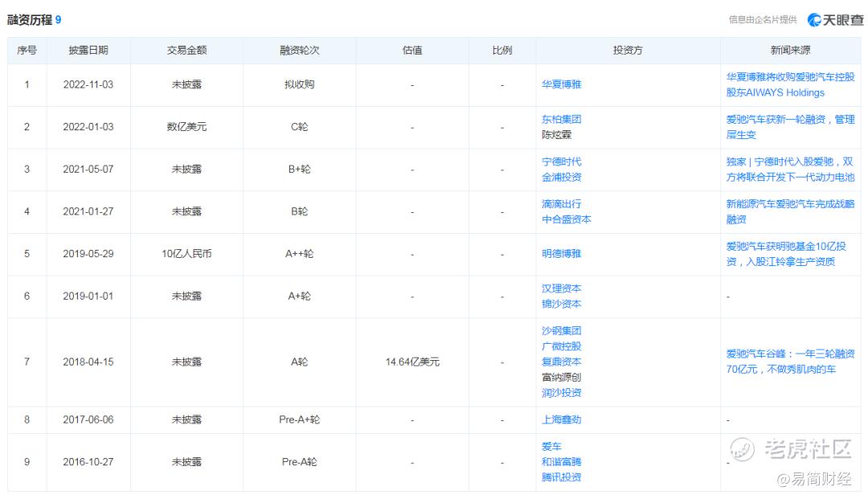Click the 信息由企名片提供 source note

[x=763, y=20]
